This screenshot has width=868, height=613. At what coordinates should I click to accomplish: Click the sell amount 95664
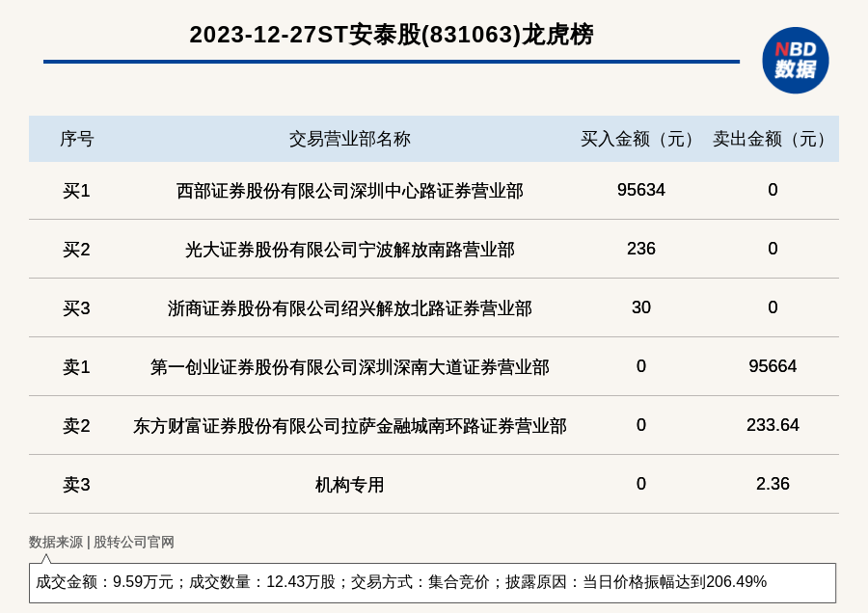click(x=773, y=366)
